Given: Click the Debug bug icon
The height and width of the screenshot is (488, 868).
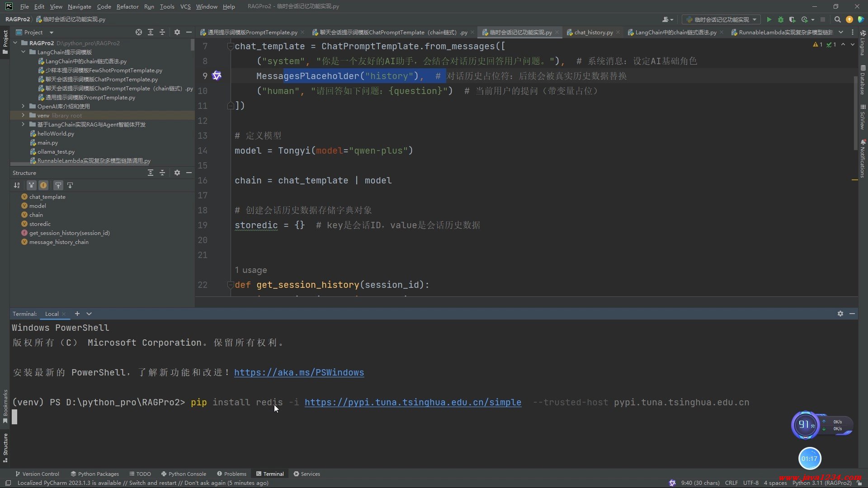Looking at the screenshot, I should point(780,19).
